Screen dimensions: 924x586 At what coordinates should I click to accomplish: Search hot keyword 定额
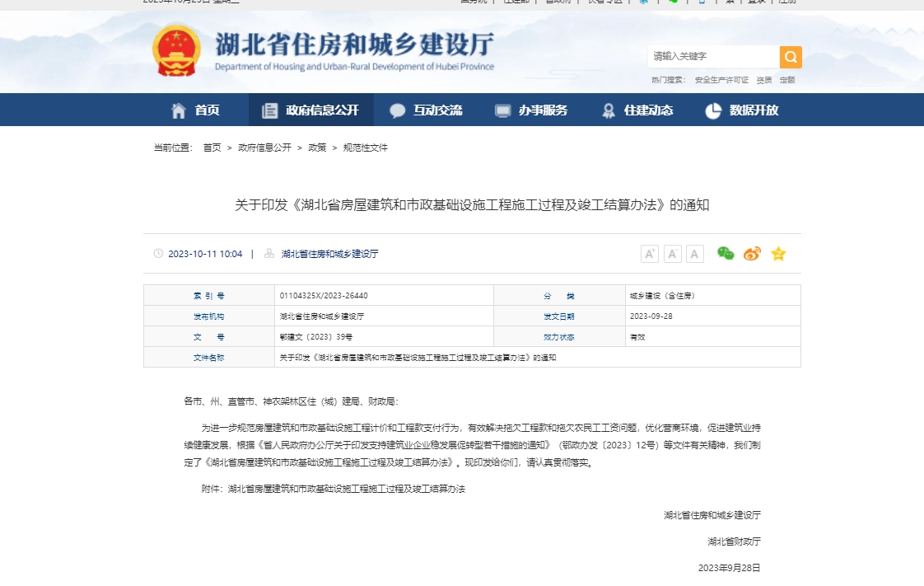pyautogui.click(x=787, y=80)
